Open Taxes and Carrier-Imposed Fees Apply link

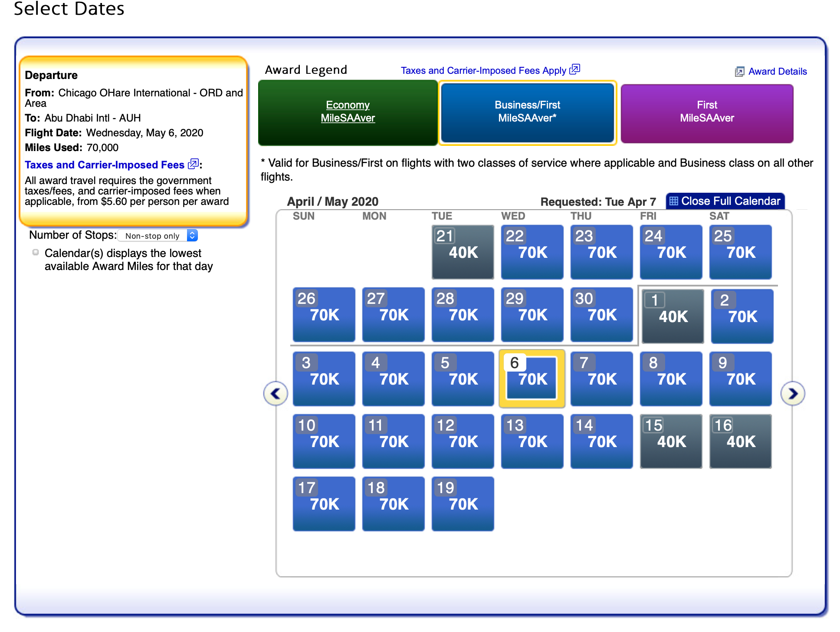483,71
